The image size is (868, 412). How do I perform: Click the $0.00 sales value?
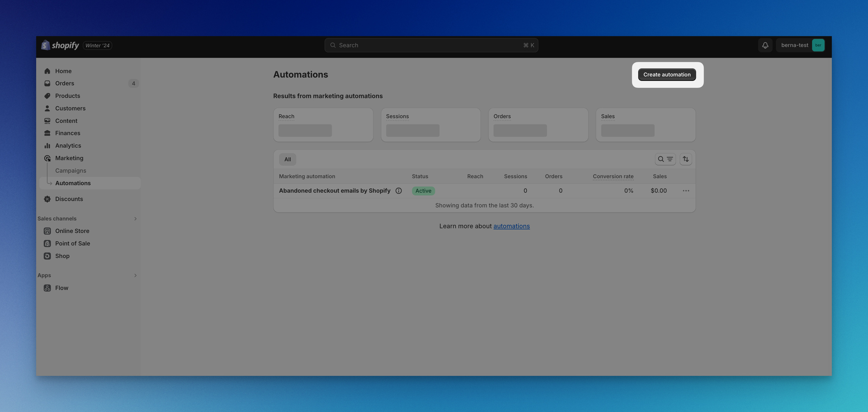(x=659, y=191)
